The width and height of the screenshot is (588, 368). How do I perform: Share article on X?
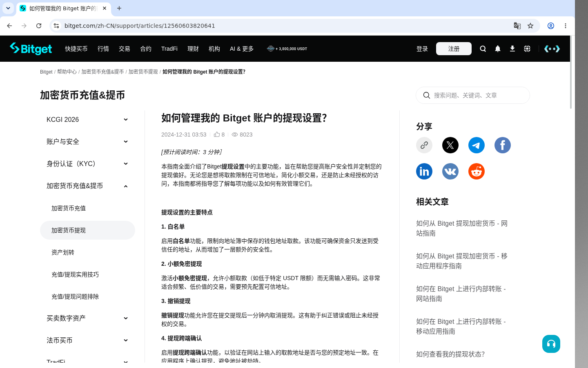(450, 145)
